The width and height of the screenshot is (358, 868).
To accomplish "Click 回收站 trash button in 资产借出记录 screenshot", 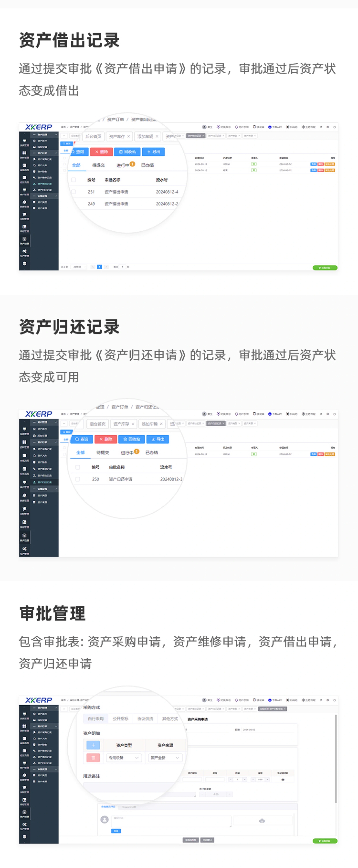I will click(127, 152).
